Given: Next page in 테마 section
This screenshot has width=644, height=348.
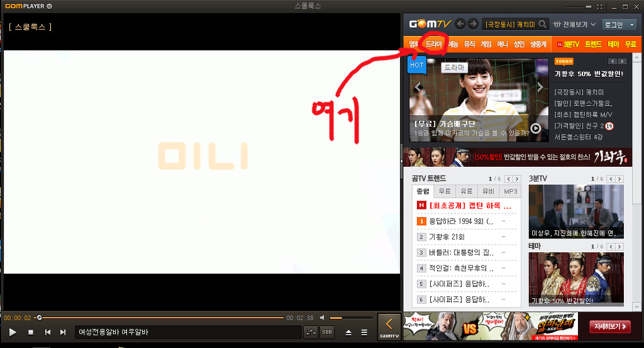Looking at the screenshot, I should pyautogui.click(x=619, y=247).
